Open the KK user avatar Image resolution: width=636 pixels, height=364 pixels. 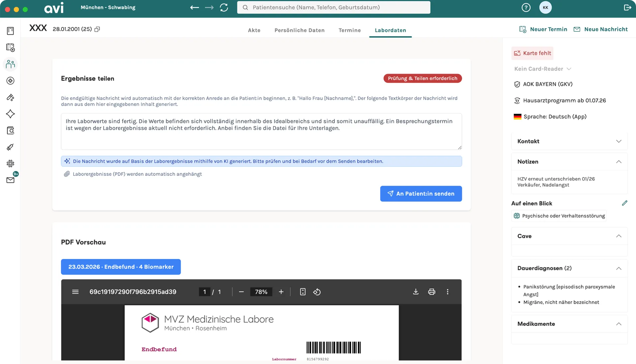pyautogui.click(x=545, y=7)
